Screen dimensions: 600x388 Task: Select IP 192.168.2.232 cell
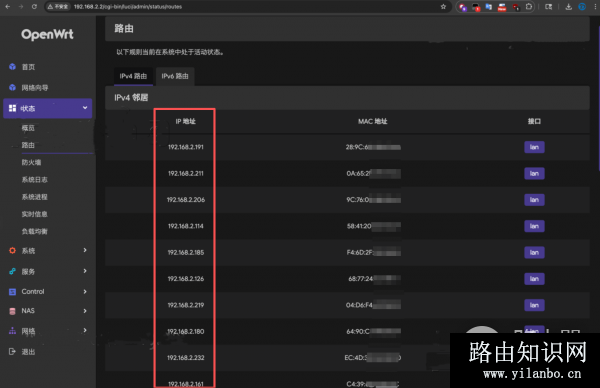(186, 358)
